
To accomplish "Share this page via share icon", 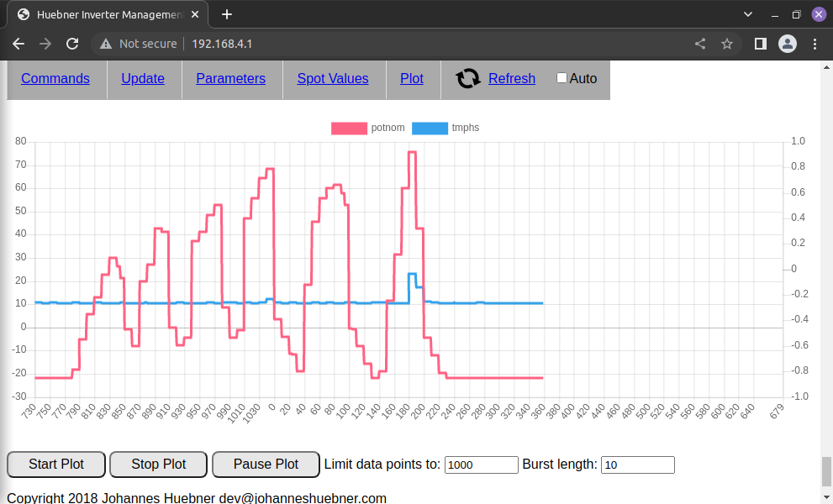I will pyautogui.click(x=700, y=44).
